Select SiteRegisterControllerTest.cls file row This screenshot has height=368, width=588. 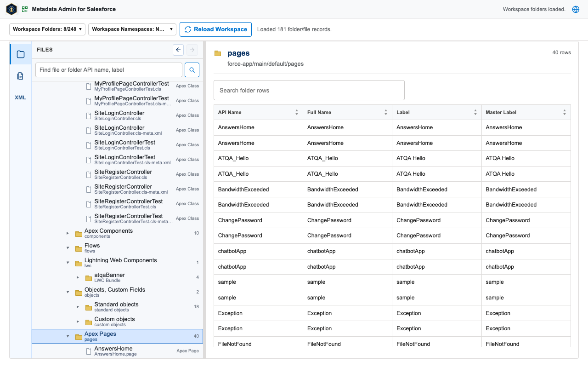pyautogui.click(x=117, y=204)
